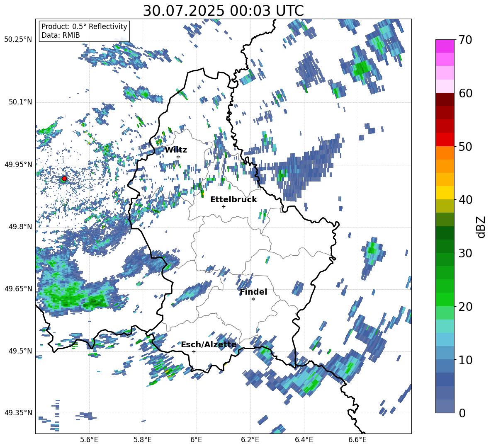Click the Esch/Alzette city label

tap(209, 345)
